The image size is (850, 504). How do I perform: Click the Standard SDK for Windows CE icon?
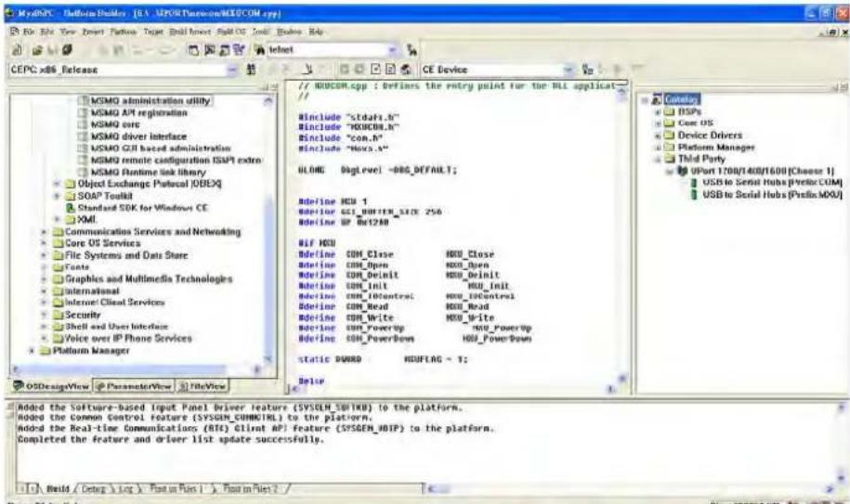pyautogui.click(x=70, y=208)
